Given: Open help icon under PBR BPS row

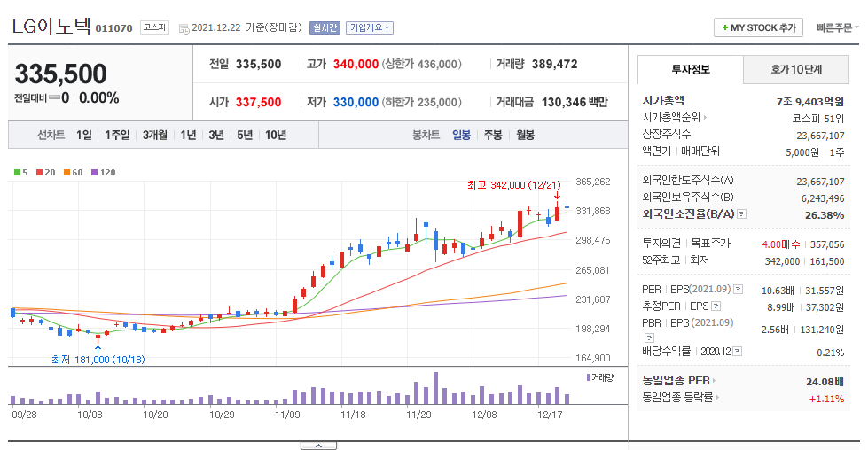Looking at the screenshot, I should click(x=649, y=337).
